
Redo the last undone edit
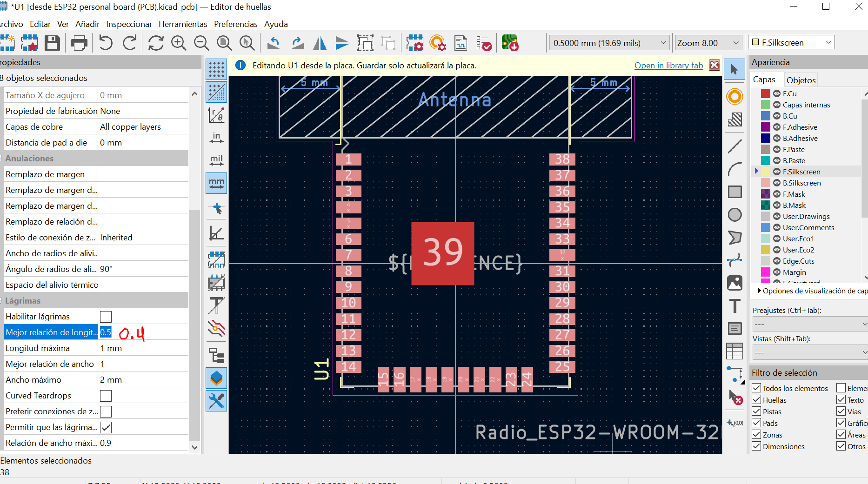[130, 43]
